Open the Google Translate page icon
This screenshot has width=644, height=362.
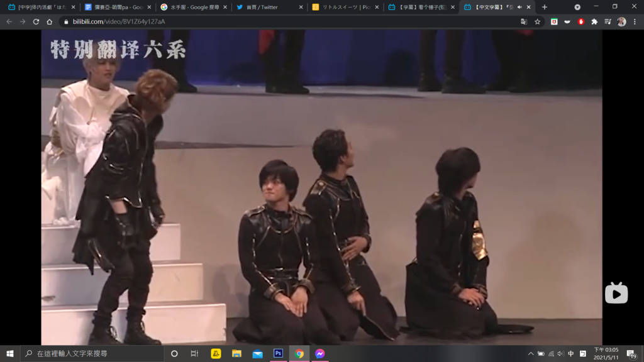(524, 22)
